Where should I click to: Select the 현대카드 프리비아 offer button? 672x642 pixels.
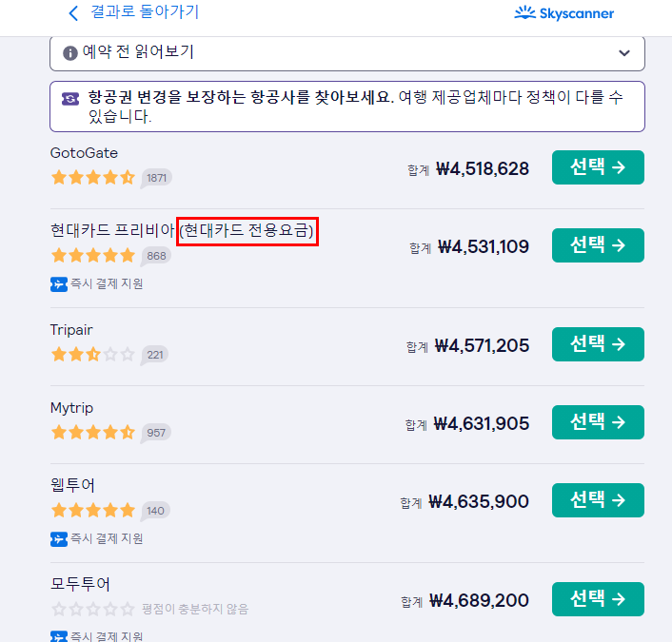point(598,245)
